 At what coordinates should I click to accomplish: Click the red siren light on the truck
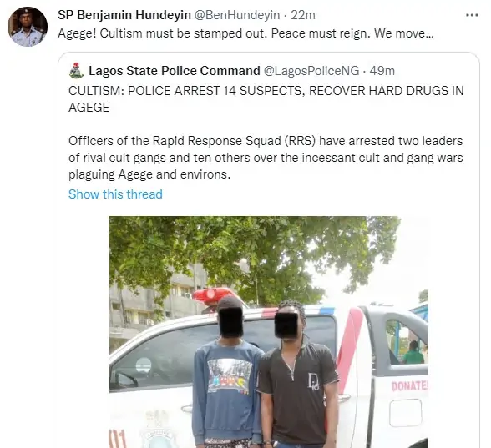(212, 295)
